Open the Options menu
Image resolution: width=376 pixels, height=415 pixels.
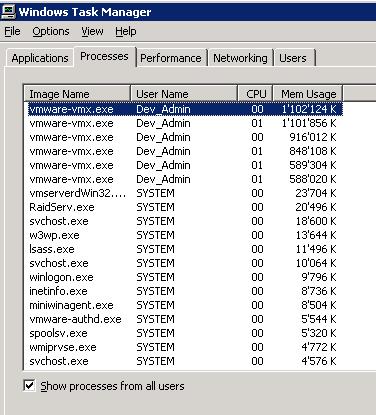point(51,32)
